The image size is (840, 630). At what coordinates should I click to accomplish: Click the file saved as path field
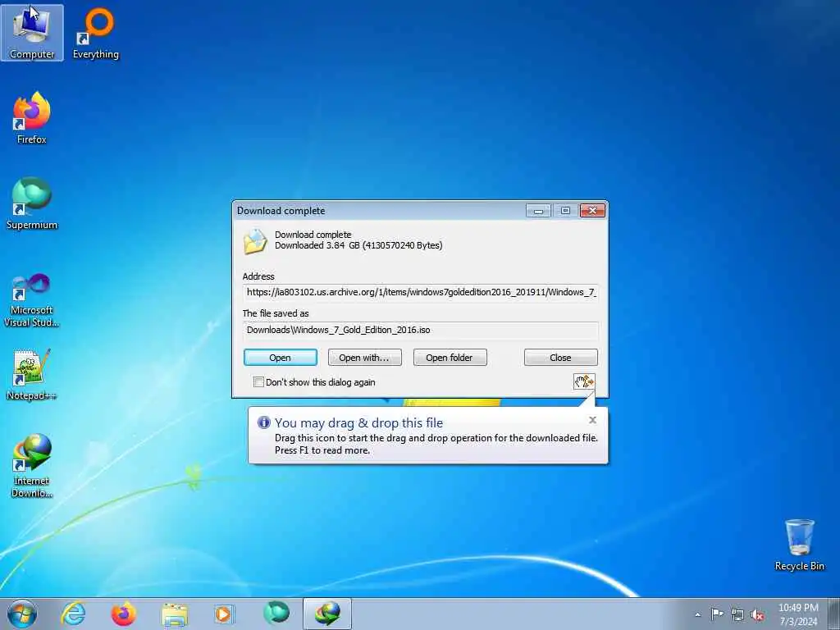click(421, 330)
